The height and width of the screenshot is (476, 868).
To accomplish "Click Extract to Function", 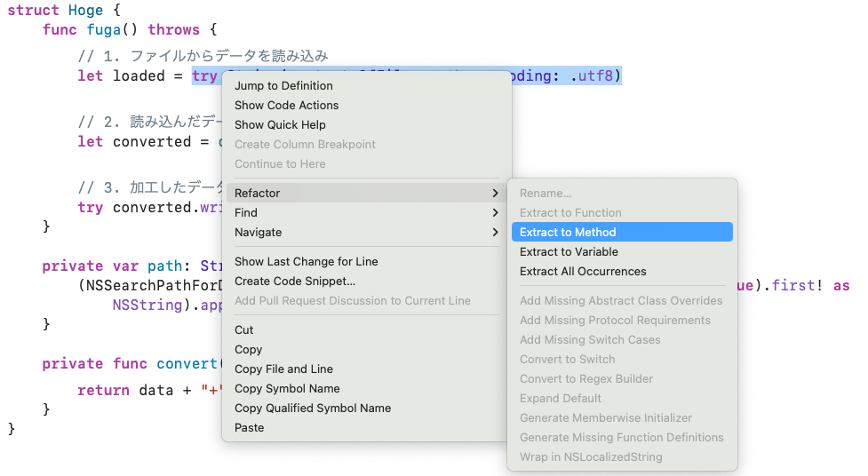I will [x=622, y=212].
